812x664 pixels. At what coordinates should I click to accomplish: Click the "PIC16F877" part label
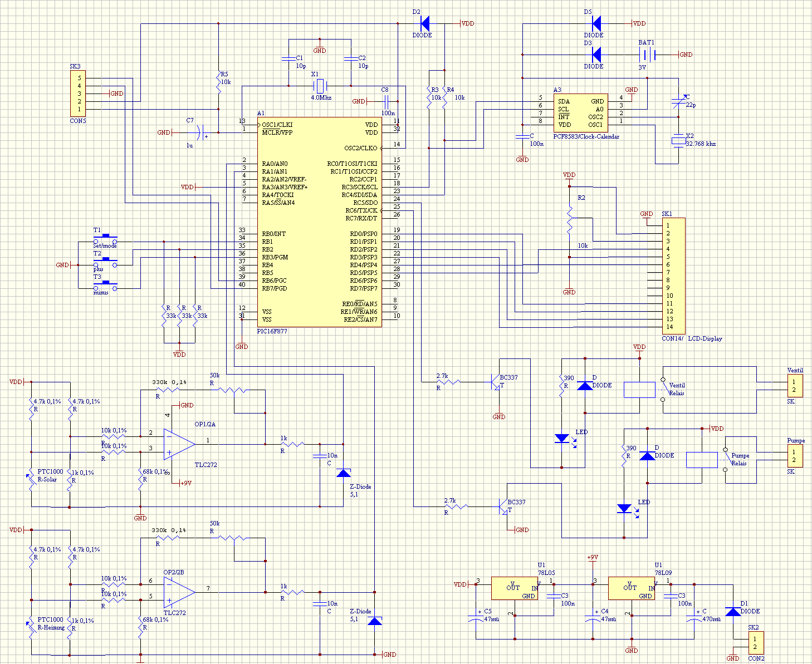tap(272, 331)
